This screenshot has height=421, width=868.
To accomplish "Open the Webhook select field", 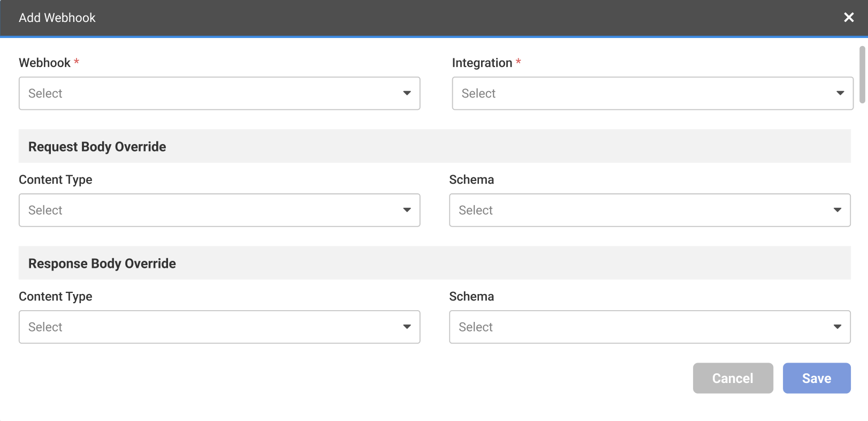I will click(x=214, y=93).
